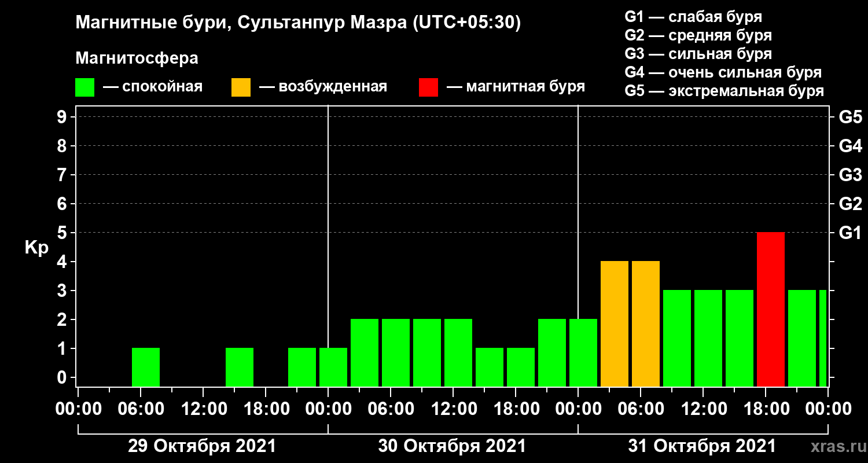Click 06:00 time label under 30 October
The height and width of the screenshot is (463, 868).
[x=390, y=409]
